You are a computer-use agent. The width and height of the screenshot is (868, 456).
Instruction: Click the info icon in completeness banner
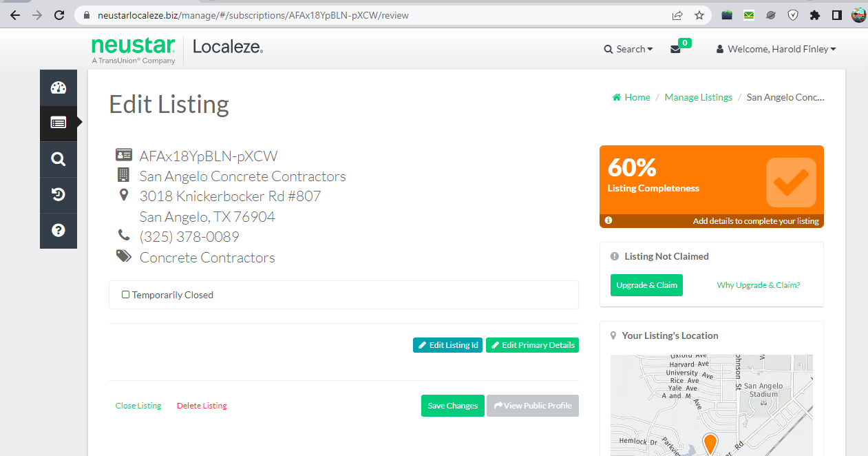[608, 221]
